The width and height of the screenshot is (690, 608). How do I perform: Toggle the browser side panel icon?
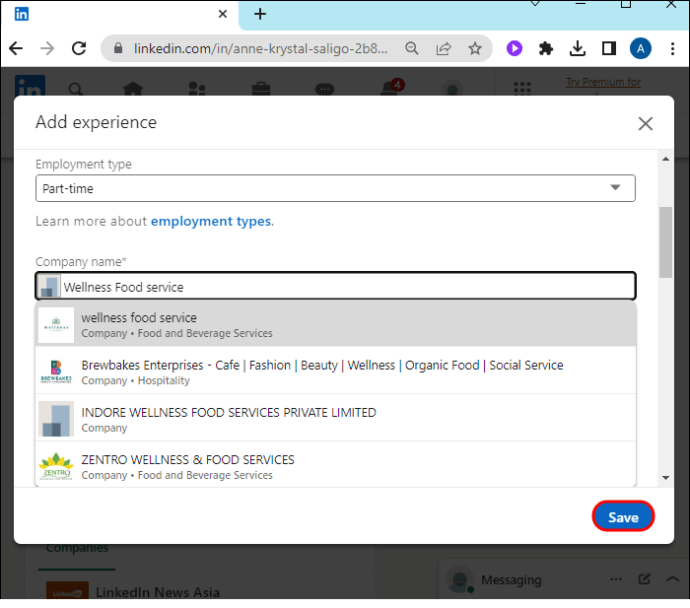(608, 48)
